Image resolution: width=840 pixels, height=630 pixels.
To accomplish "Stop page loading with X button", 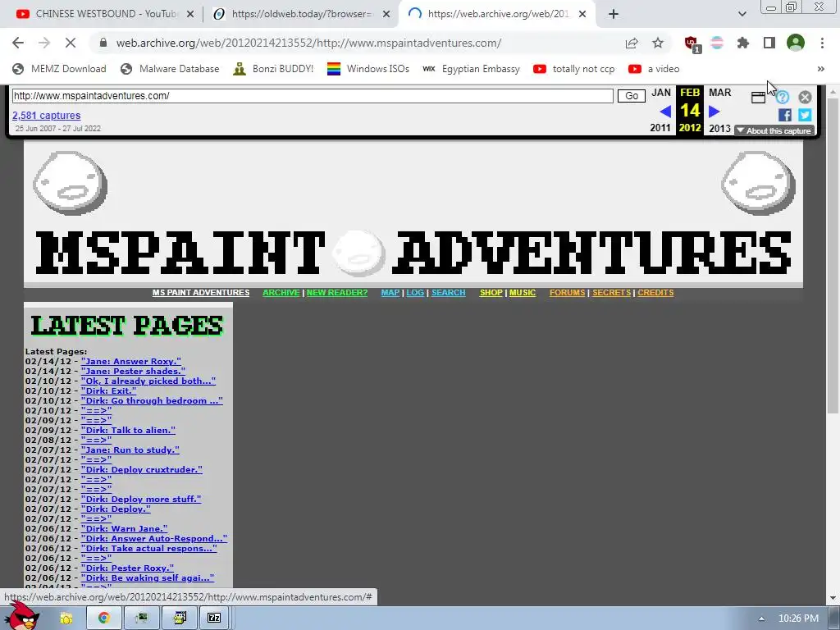I will point(71,43).
